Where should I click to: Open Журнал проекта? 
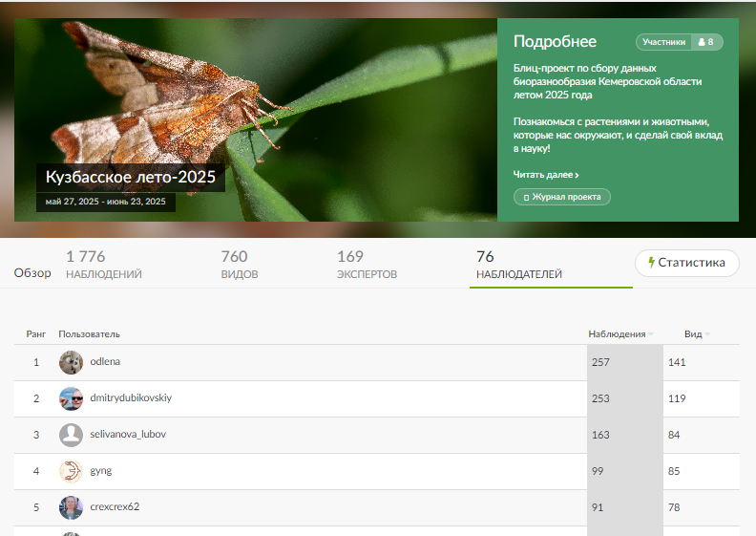[561, 197]
